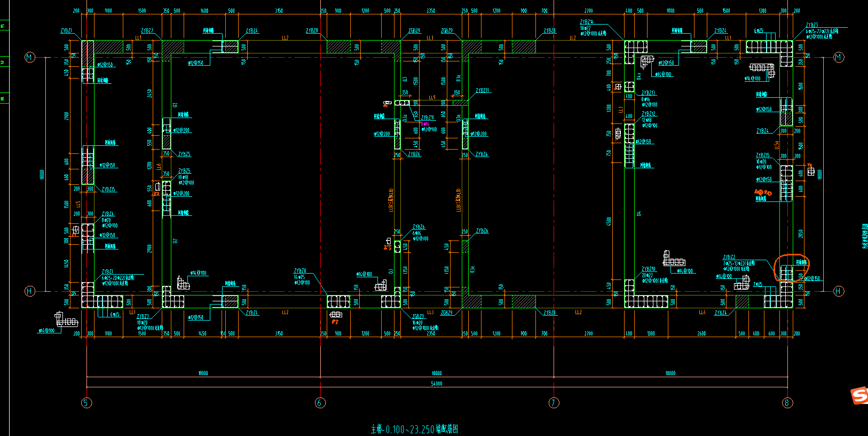
Task: Click the ZYBZ12 column label
Action: [649, 114]
